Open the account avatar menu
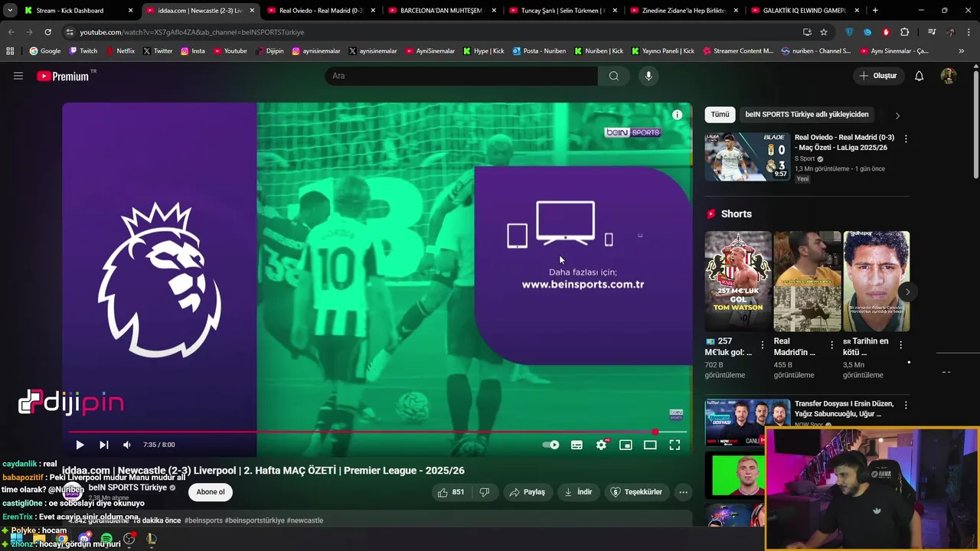The width and height of the screenshot is (980, 551). coord(948,76)
